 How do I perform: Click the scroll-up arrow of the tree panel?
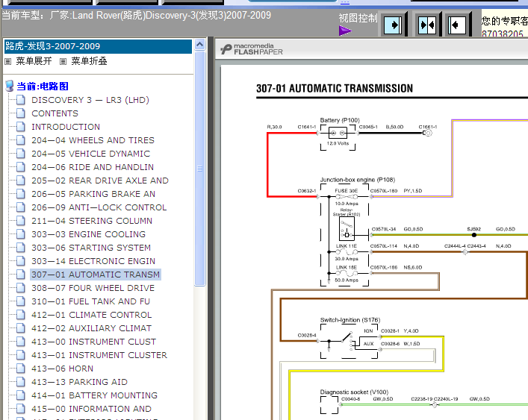tap(199, 45)
